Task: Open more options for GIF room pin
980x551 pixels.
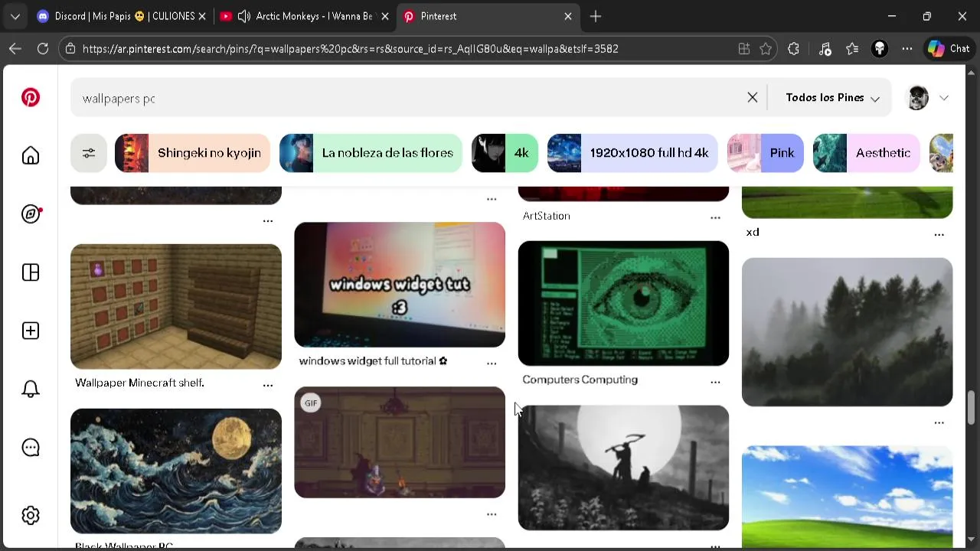Action: [x=492, y=514]
